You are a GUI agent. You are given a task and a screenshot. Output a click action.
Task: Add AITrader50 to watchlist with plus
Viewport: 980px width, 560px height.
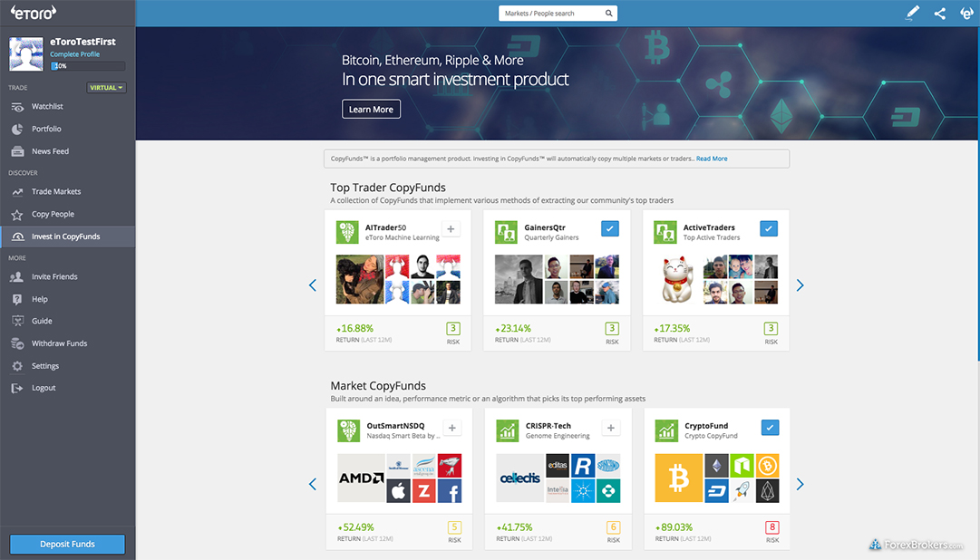451,229
